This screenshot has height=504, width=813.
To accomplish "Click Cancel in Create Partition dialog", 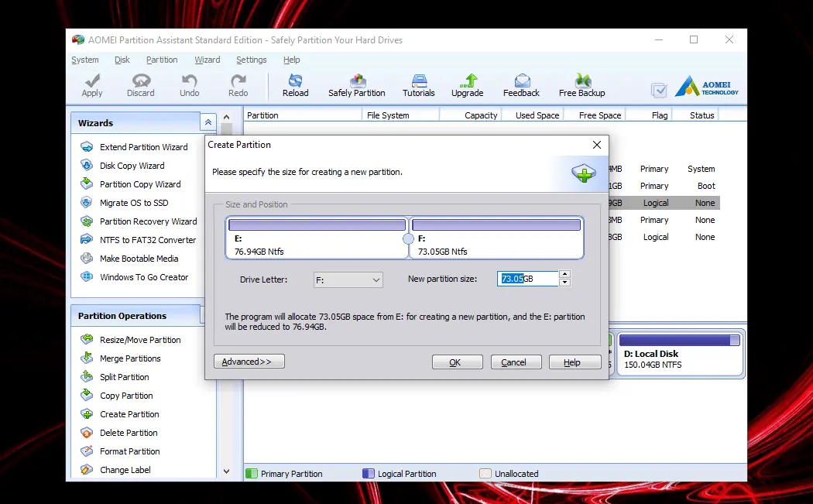I will (516, 362).
